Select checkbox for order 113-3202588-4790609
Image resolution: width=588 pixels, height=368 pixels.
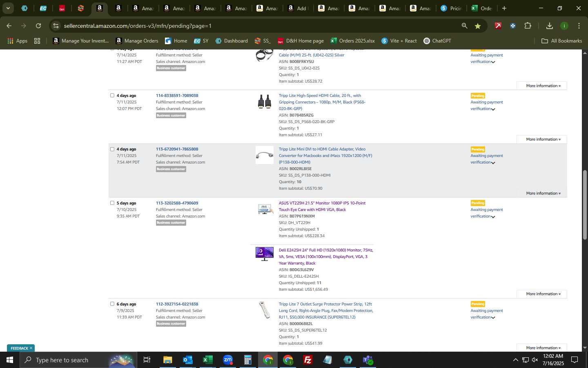pyautogui.click(x=112, y=203)
